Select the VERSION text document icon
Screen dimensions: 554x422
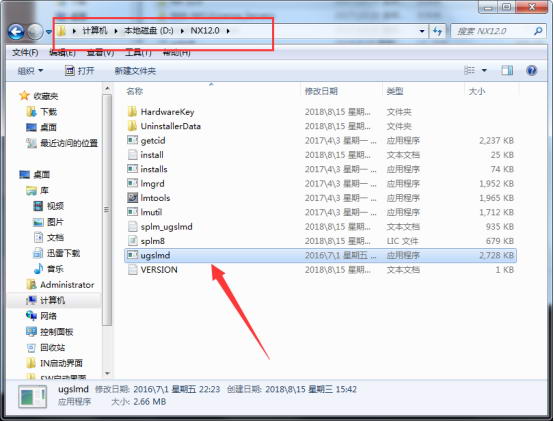point(132,270)
